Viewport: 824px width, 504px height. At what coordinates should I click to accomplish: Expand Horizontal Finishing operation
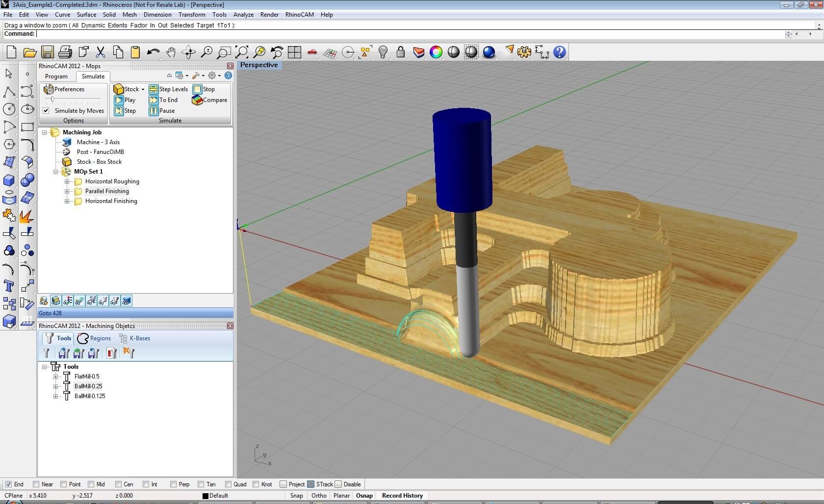(x=67, y=201)
